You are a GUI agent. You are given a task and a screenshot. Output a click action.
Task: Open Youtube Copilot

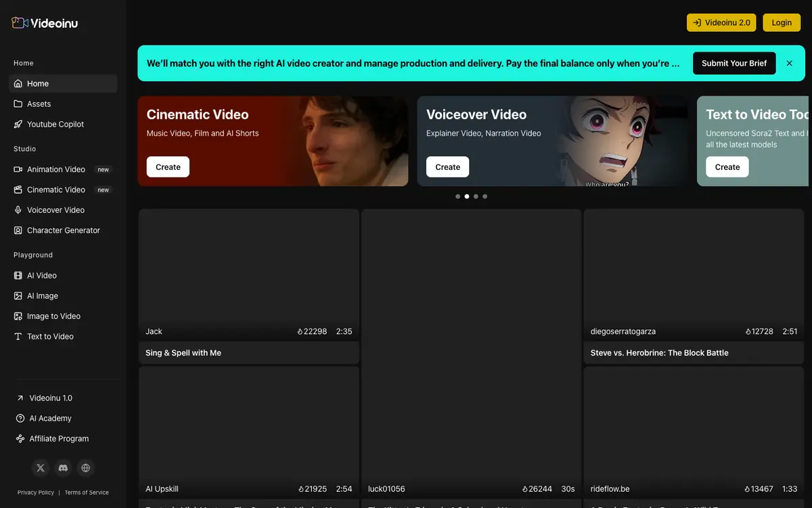[x=63, y=124]
